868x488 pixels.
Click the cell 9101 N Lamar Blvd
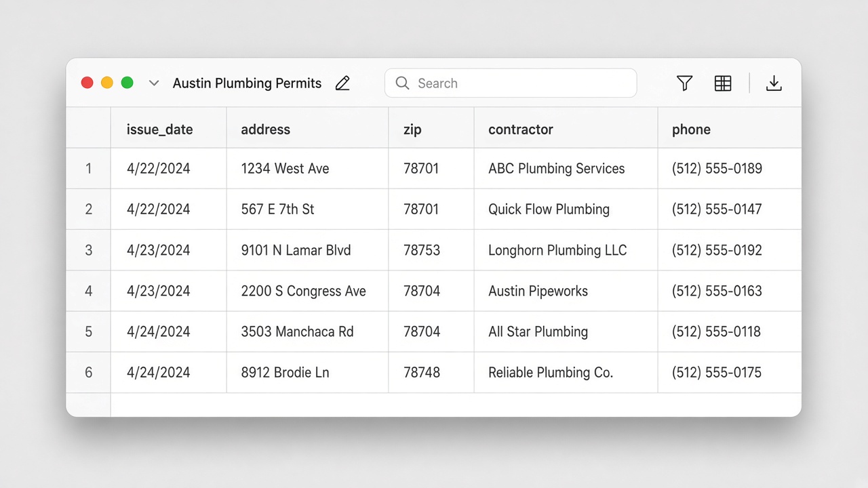coord(308,250)
